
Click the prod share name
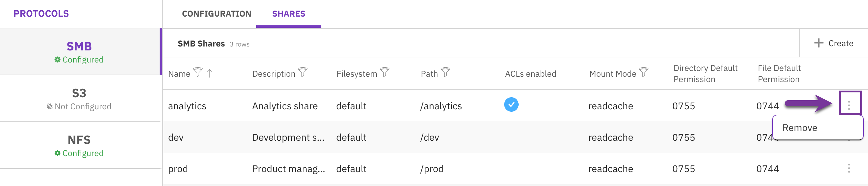[x=178, y=169]
